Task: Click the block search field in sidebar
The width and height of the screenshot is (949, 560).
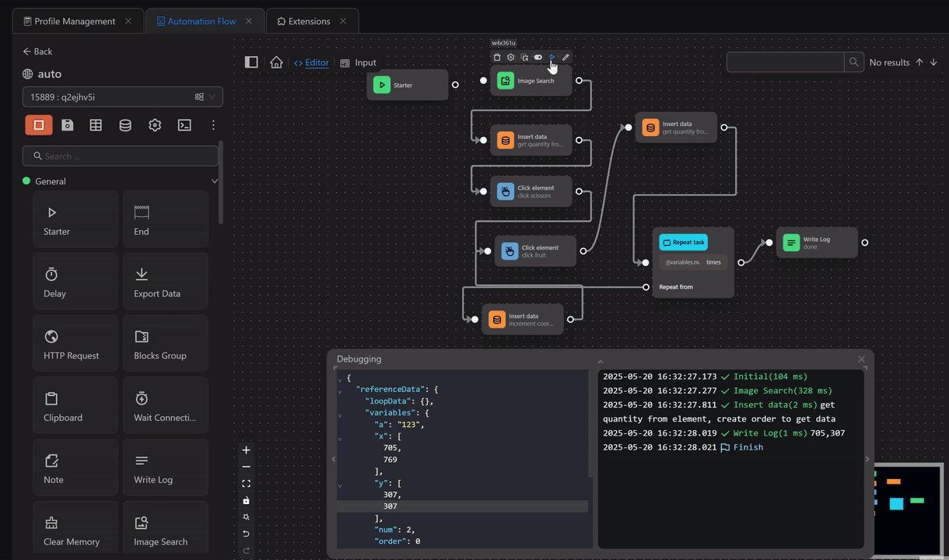Action: [x=121, y=156]
